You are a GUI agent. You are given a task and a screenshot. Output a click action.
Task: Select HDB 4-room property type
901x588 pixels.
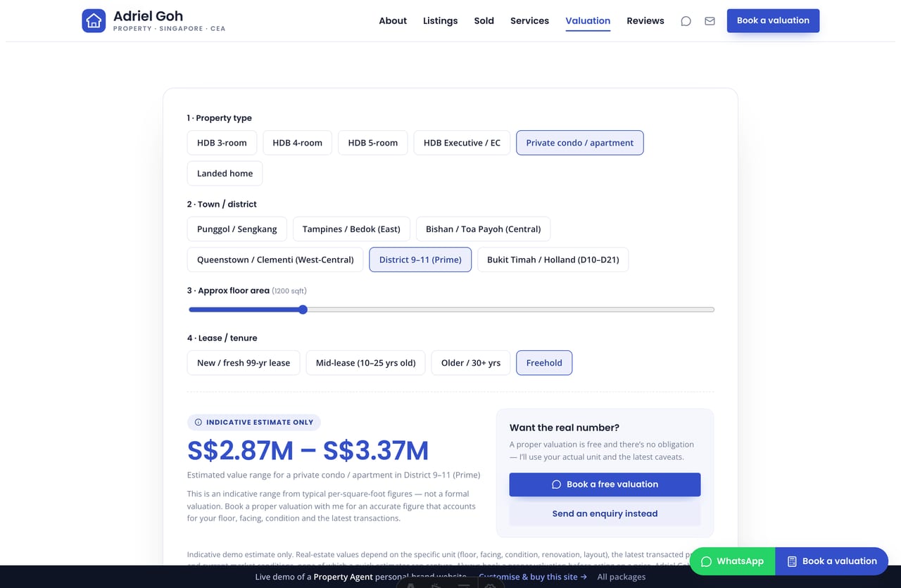pyautogui.click(x=297, y=143)
